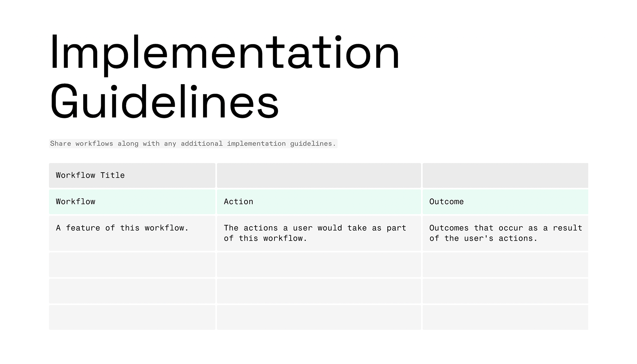Click the empty header cell above "Action"
The height and width of the screenshot is (364, 637).
pyautogui.click(x=319, y=175)
